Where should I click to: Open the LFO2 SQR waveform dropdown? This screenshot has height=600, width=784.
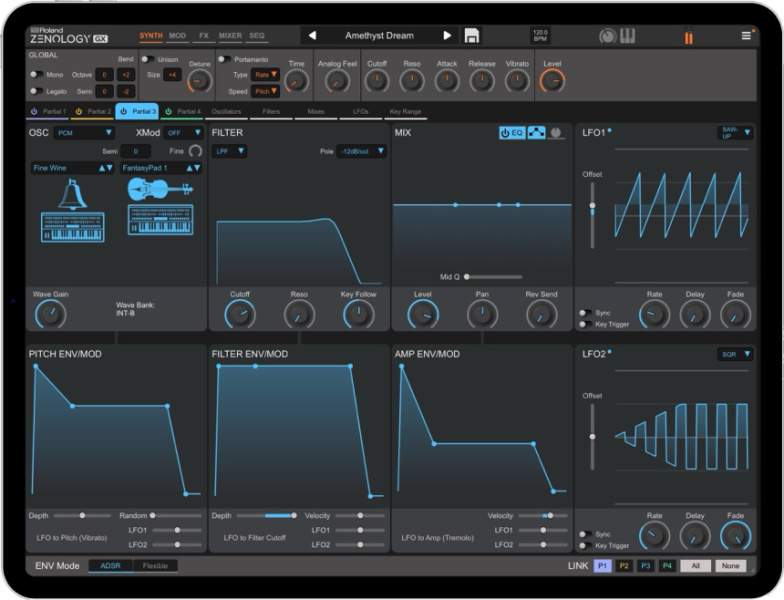click(x=735, y=354)
